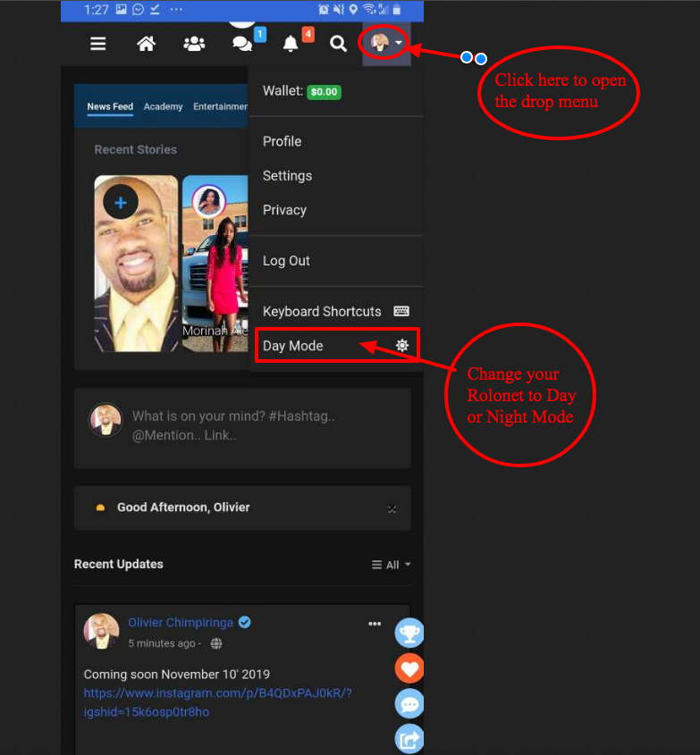Expand the profile avatar dropdown
700x755 pixels.
pyautogui.click(x=387, y=43)
